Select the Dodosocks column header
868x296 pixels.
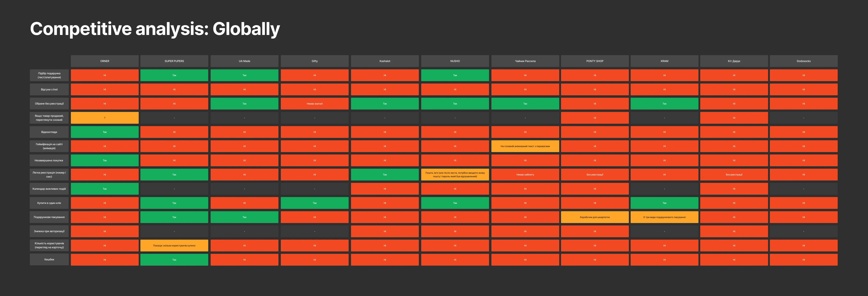804,61
